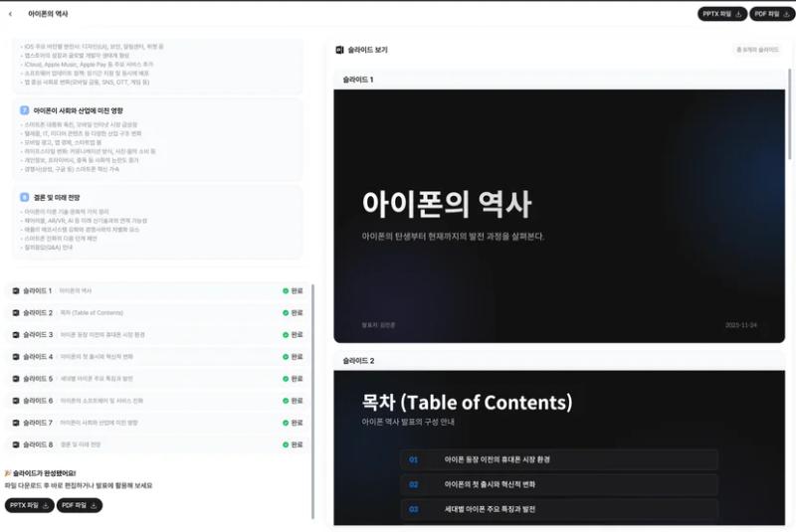796x532 pixels.
Task: Open the 목차 (Table of Contents) slide preview
Action: (x=559, y=447)
